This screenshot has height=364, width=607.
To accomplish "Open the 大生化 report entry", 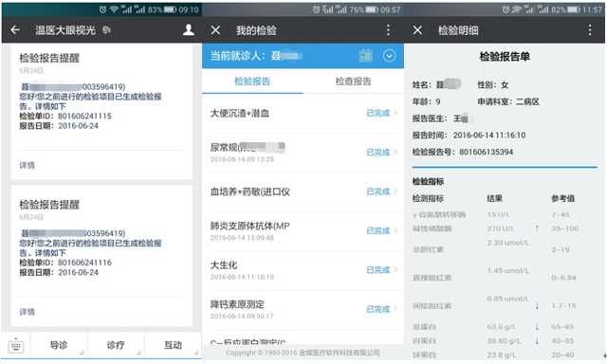I will coord(303,270).
